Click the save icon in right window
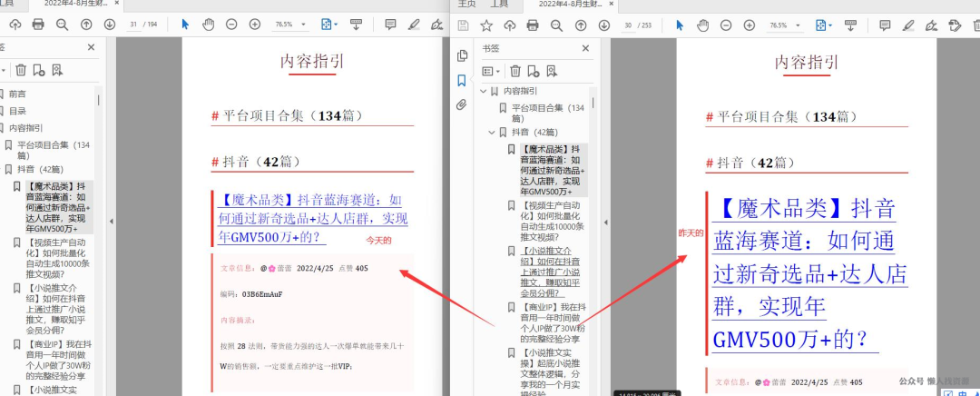Image resolution: width=980 pixels, height=396 pixels. (463, 25)
